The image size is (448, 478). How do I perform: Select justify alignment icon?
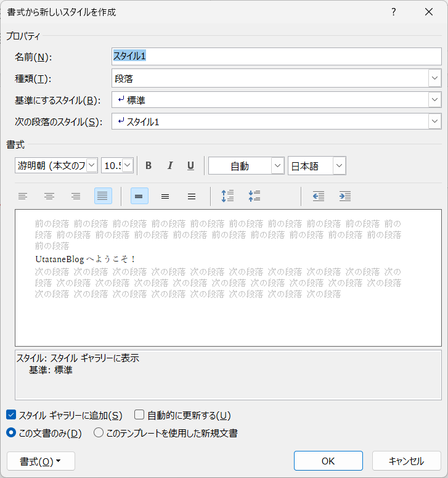tap(103, 196)
